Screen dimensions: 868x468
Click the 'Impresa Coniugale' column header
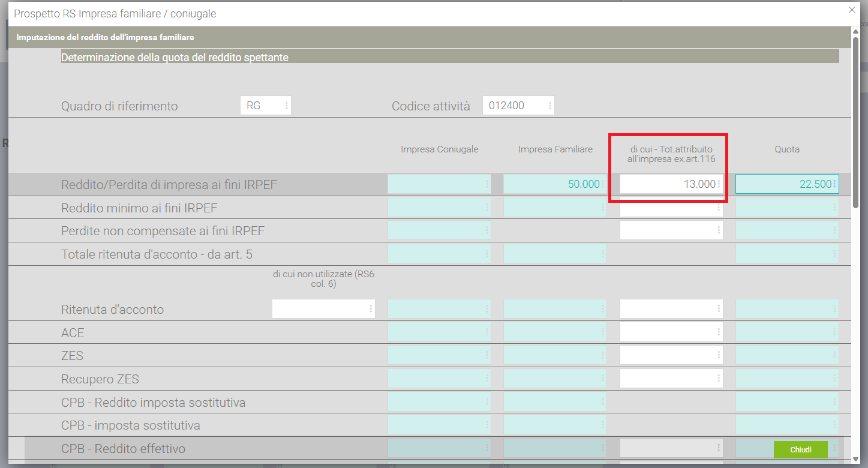pyautogui.click(x=440, y=149)
